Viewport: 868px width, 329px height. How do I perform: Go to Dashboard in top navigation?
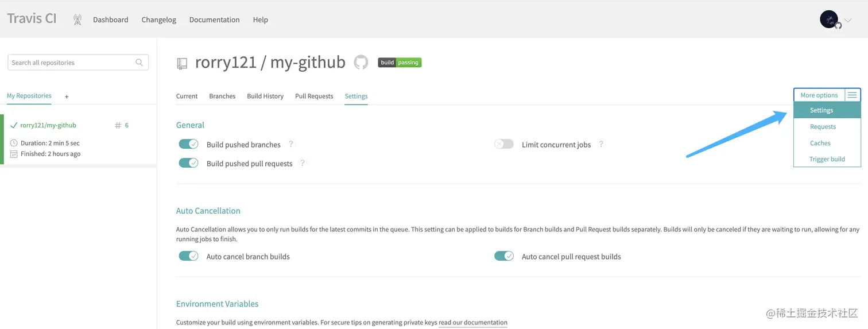pyautogui.click(x=111, y=20)
